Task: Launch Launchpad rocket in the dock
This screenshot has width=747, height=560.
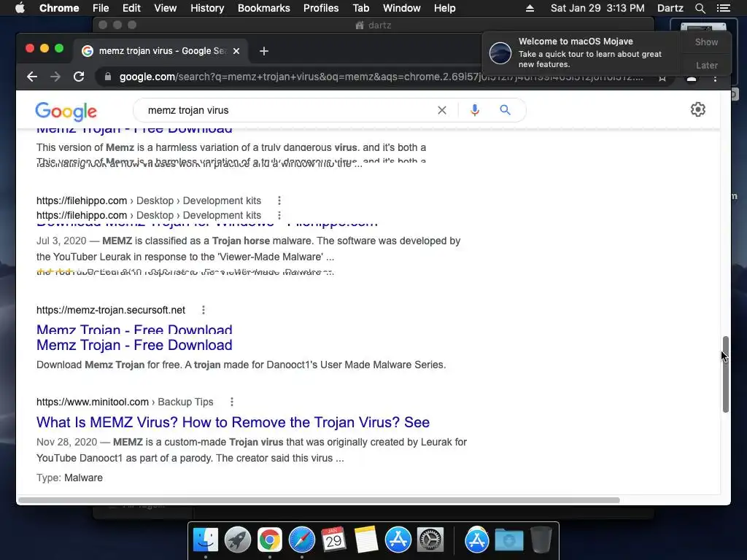Action: [238, 540]
